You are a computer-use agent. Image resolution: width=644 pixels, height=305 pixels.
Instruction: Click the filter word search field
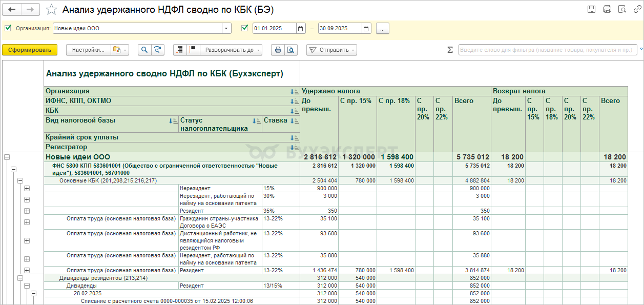tap(547, 50)
